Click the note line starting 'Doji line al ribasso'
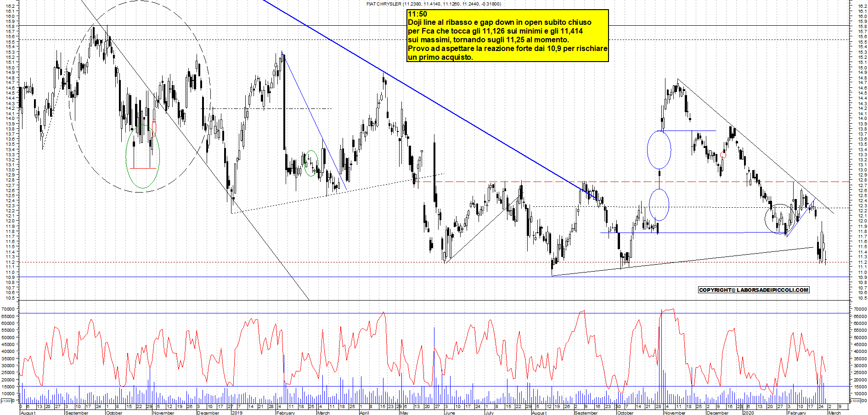The height and width of the screenshot is (415, 868). 500,23
